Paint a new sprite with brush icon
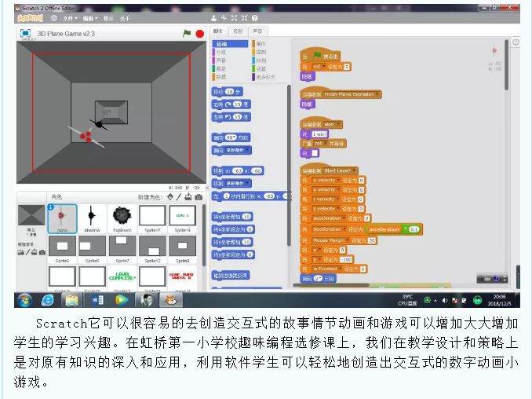This screenshot has height=399, width=532. click(180, 197)
